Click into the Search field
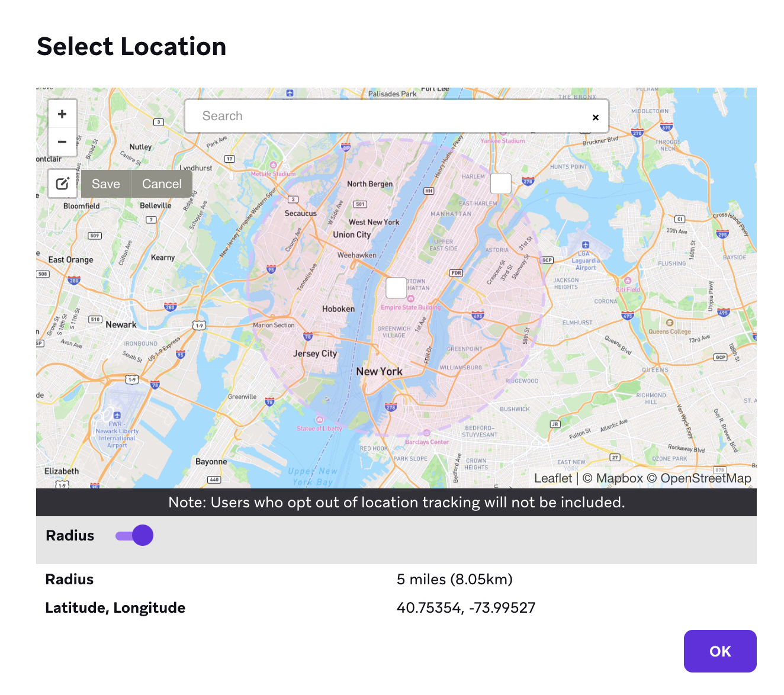Screen dimensions: 784x695 pyautogui.click(x=385, y=116)
